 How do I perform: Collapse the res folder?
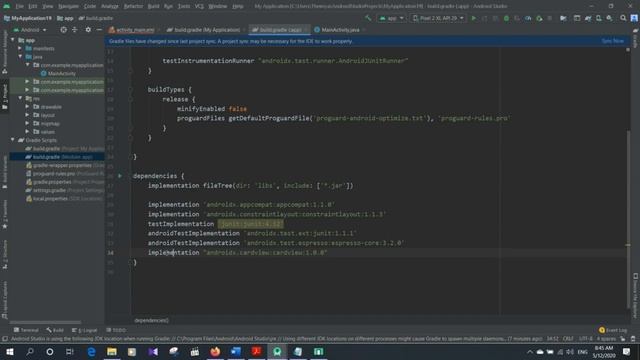20,98
